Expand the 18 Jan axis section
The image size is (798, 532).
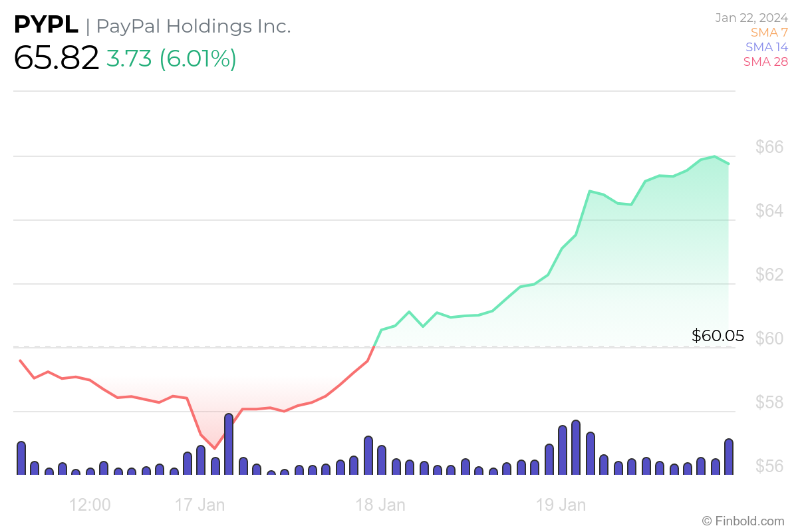pos(381,505)
